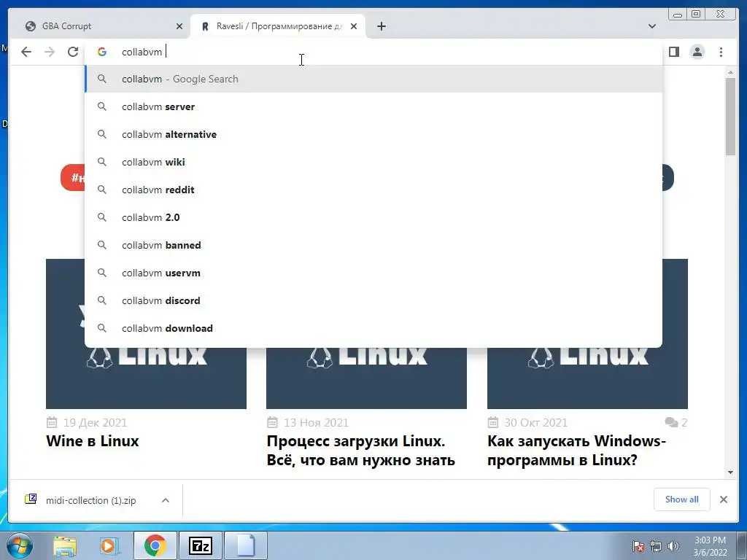This screenshot has height=560, width=747.
Task: Reload the current page
Action: click(73, 52)
